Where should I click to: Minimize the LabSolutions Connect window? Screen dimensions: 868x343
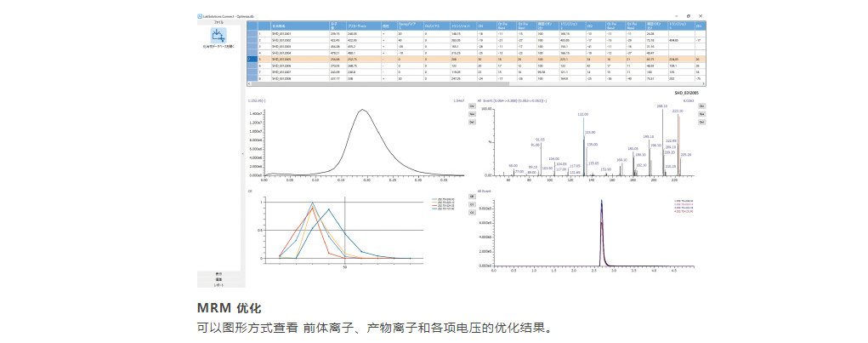coord(675,16)
